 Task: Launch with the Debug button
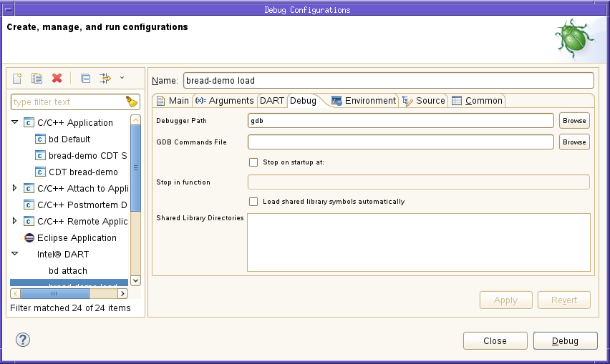[566, 340]
